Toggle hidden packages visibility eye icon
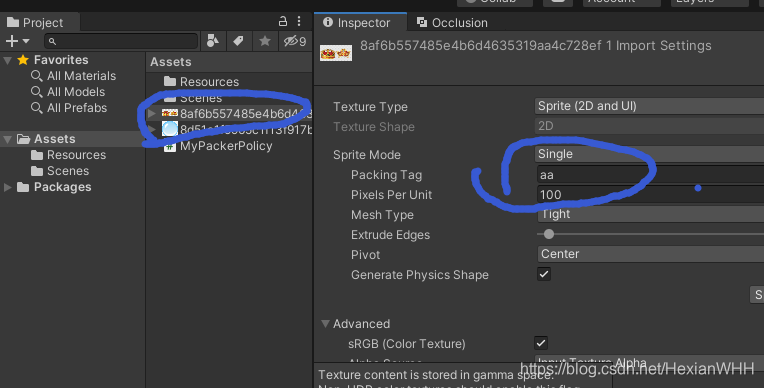This screenshot has height=388, width=764. pyautogui.click(x=295, y=41)
